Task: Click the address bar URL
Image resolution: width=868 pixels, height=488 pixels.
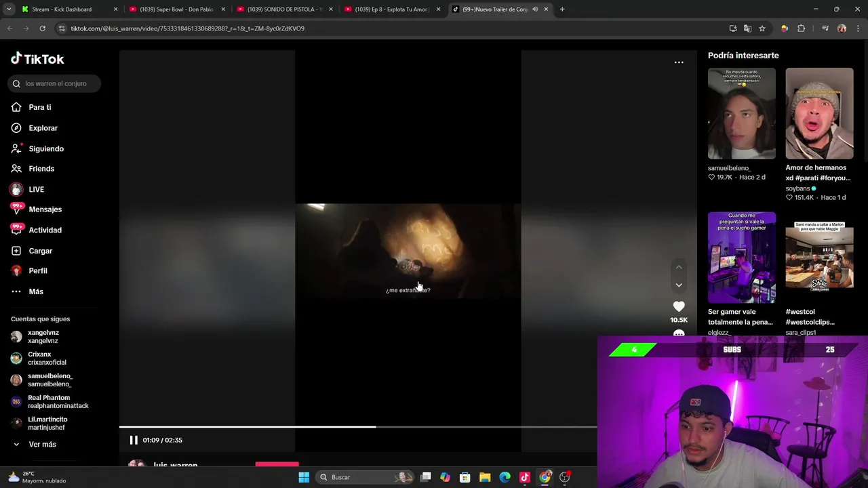Action: 188,28
